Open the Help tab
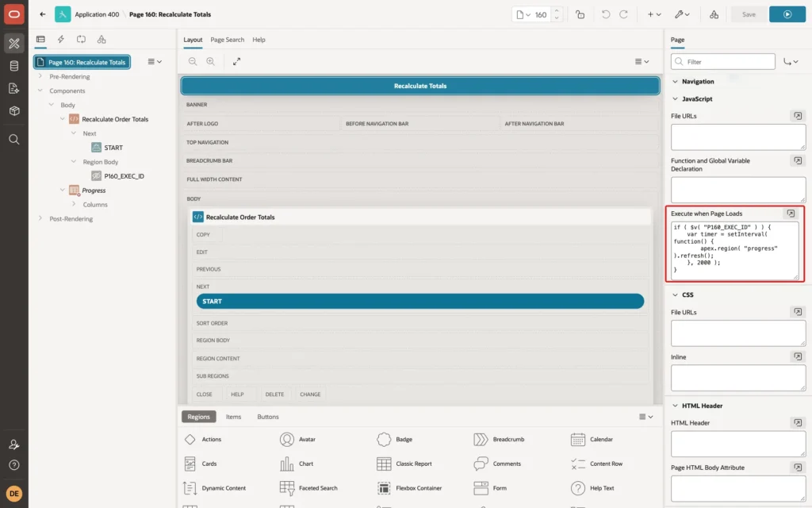This screenshot has width=812, height=508. 259,40
